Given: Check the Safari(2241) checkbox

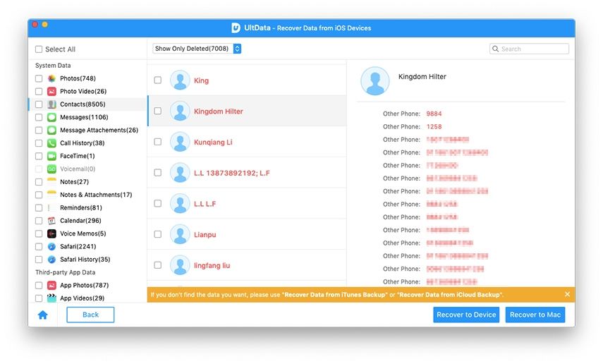Looking at the screenshot, I should click(39, 247).
